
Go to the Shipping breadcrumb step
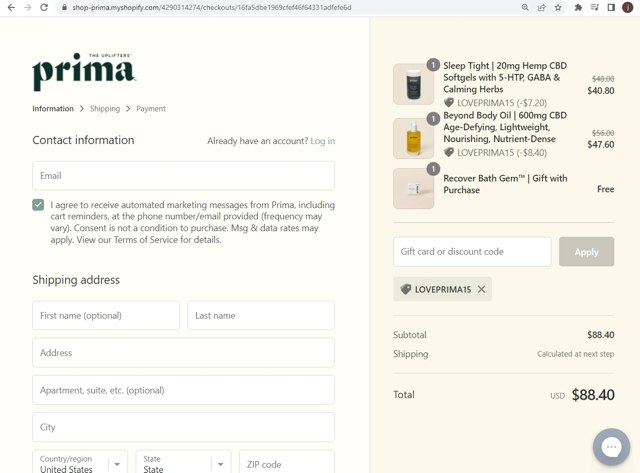click(105, 109)
